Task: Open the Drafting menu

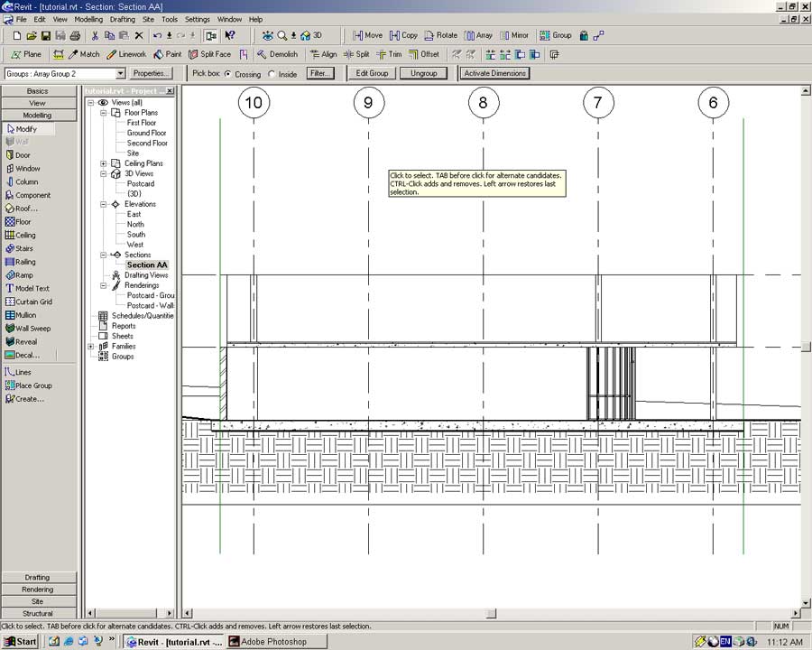Action: pos(122,19)
